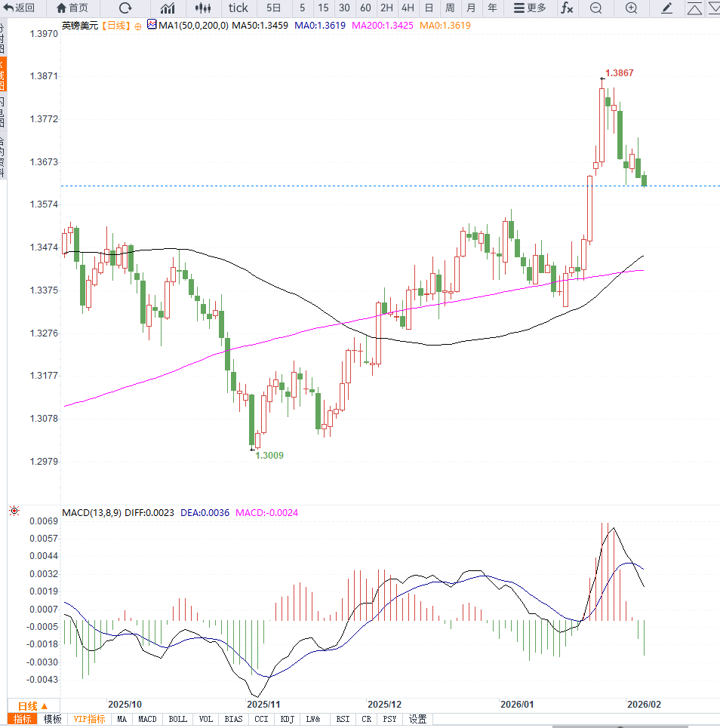The image size is (720, 728).
Task: Open the VIP指标 tab
Action: click(89, 719)
